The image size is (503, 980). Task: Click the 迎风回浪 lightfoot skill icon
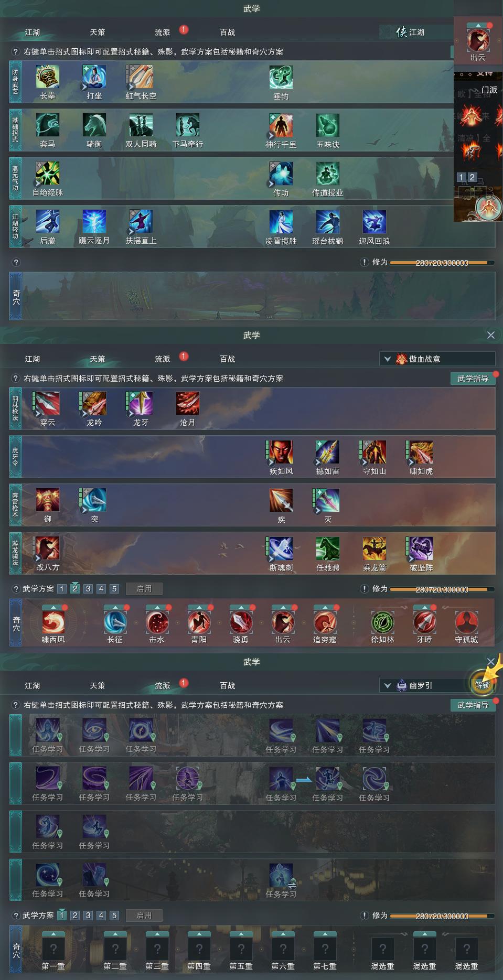(x=374, y=222)
